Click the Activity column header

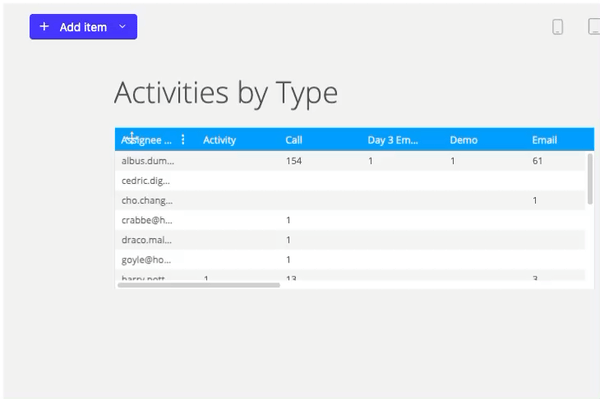point(219,140)
